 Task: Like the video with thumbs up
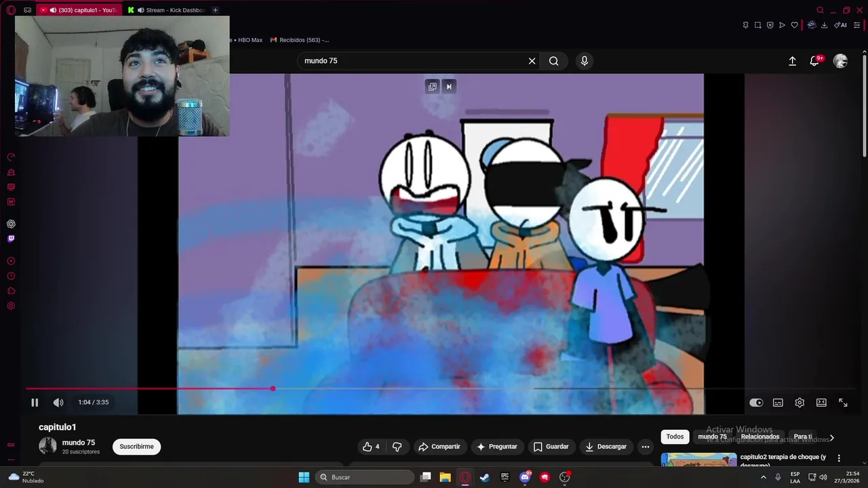pos(371,447)
